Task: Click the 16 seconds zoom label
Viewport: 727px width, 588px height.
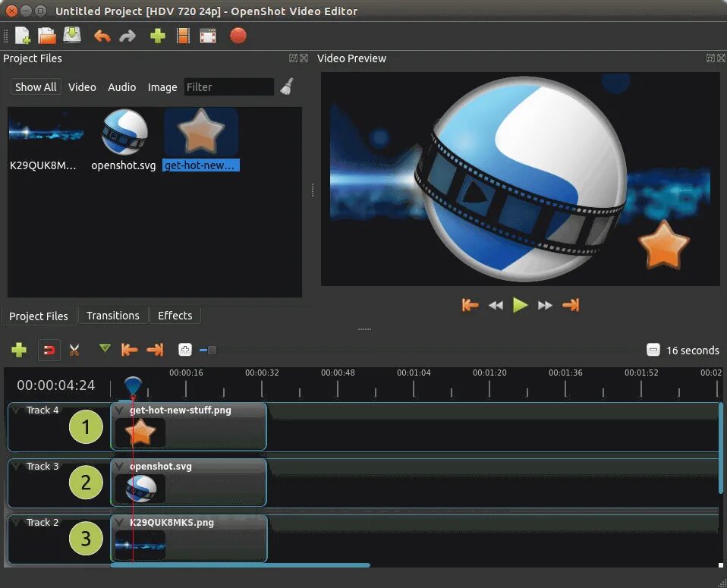Action: (x=693, y=350)
